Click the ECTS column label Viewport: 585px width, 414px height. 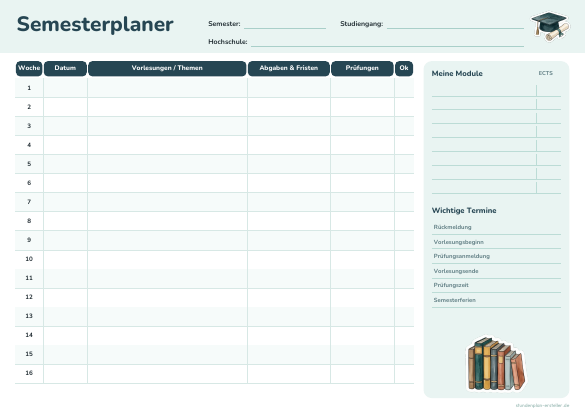(x=545, y=73)
